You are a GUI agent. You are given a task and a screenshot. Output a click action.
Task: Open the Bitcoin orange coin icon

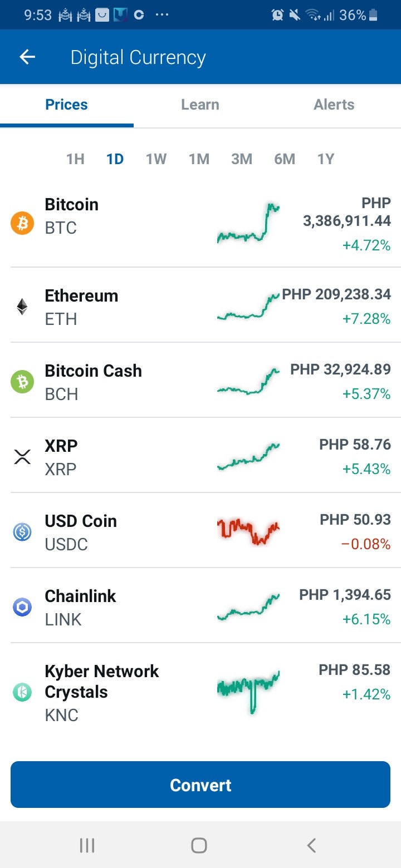(x=22, y=223)
